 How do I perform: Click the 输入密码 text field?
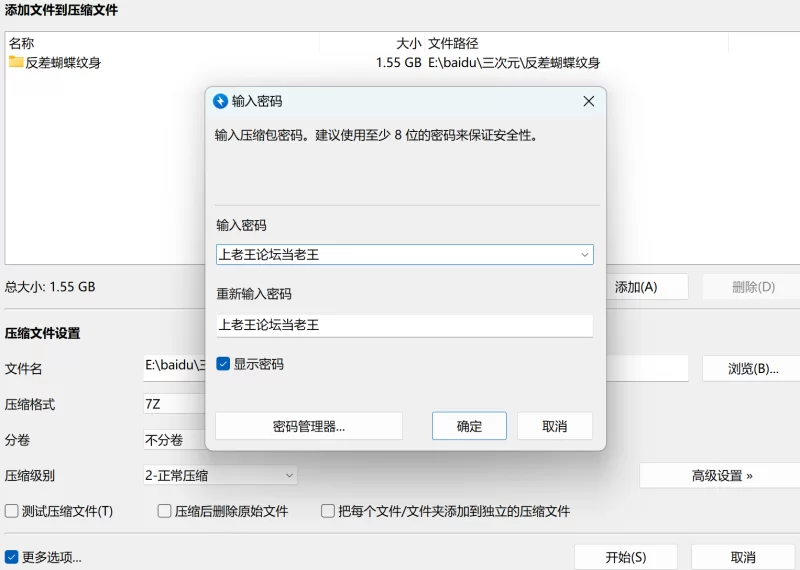pos(405,255)
